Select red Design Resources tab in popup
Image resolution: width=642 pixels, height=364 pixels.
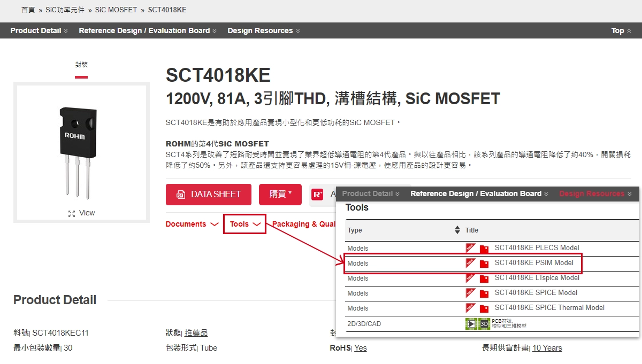click(592, 193)
